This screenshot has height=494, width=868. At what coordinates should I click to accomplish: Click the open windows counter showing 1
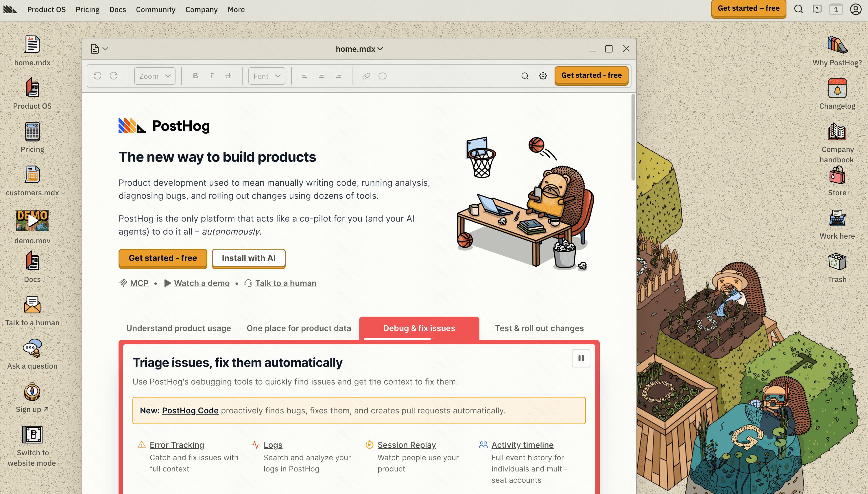click(x=836, y=9)
